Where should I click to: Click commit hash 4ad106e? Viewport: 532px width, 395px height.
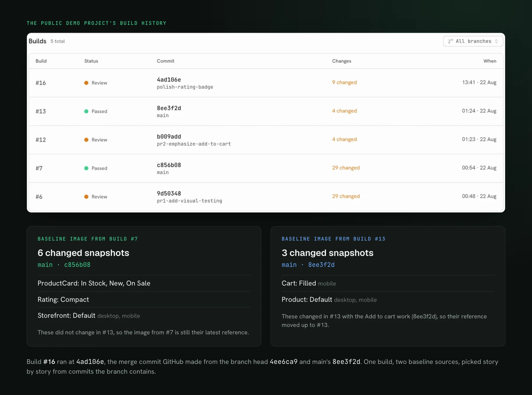click(x=169, y=80)
